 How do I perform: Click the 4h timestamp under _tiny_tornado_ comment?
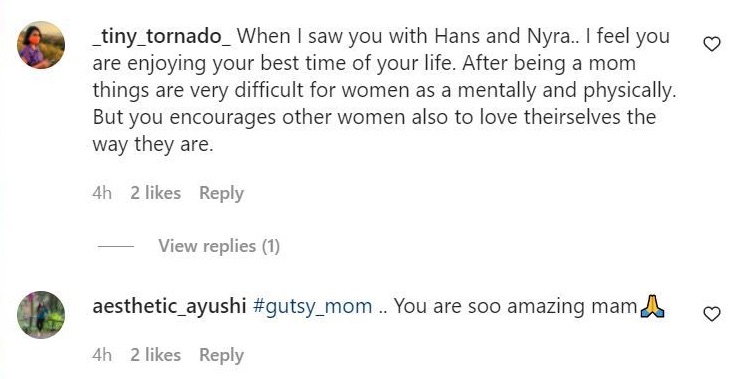102,193
